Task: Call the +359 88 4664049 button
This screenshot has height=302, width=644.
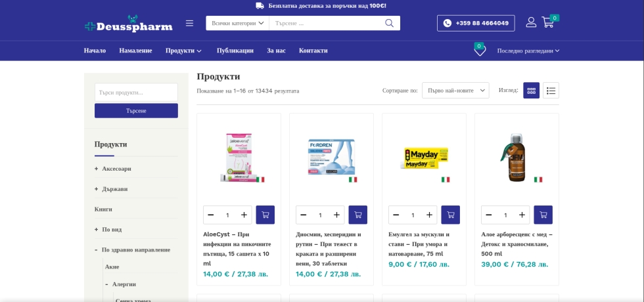Action: [x=476, y=23]
